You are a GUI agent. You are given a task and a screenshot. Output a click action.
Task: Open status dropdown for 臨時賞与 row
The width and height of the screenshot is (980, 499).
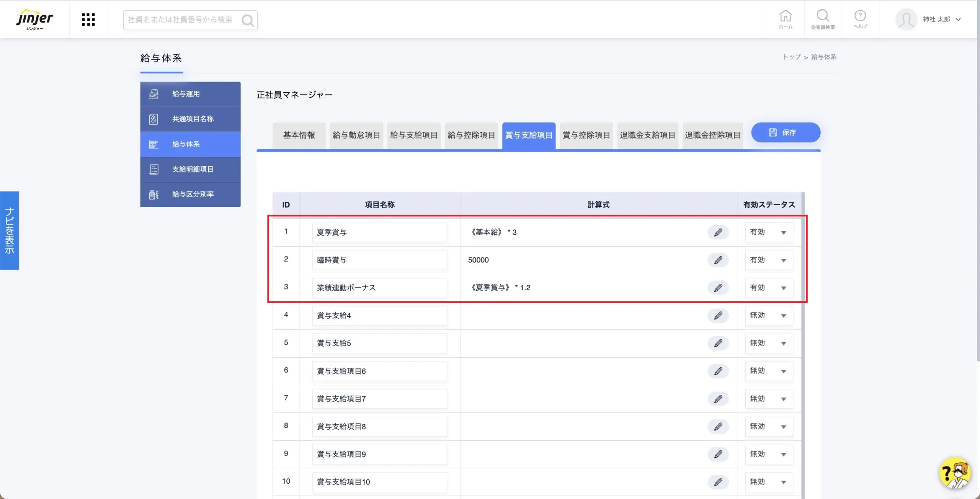[769, 260]
